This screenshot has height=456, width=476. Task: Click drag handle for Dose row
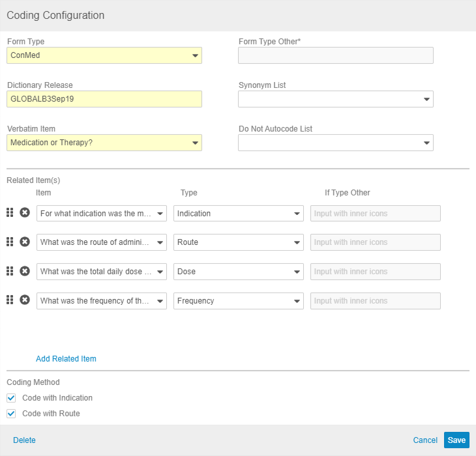point(10,271)
